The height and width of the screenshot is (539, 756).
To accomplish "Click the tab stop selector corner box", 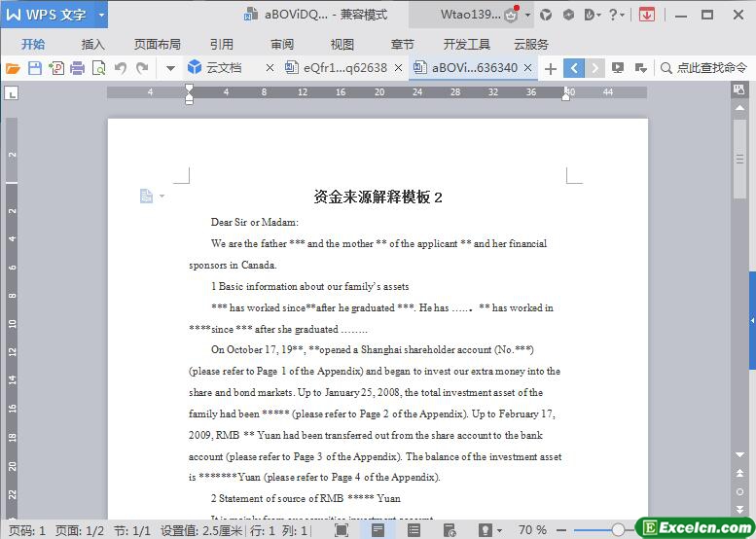I will 11,92.
